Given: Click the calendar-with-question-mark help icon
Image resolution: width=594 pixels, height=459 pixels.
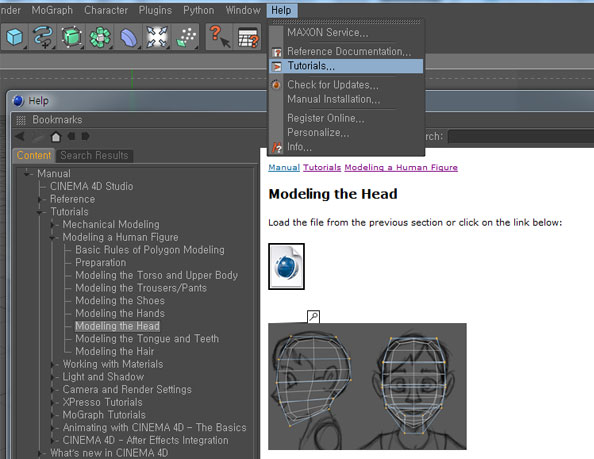Looking at the screenshot, I should (x=248, y=37).
